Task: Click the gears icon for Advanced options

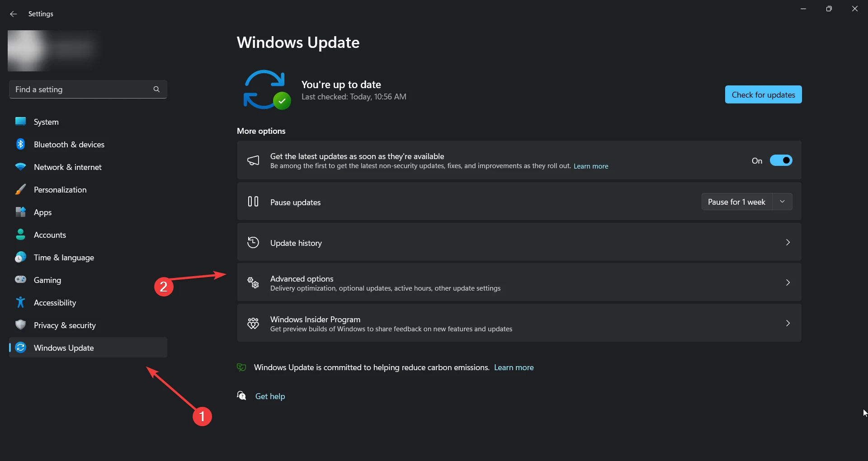Action: click(253, 283)
